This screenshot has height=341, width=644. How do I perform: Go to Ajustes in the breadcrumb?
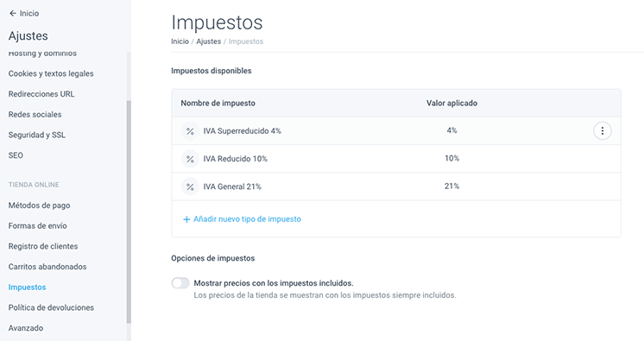(x=208, y=41)
